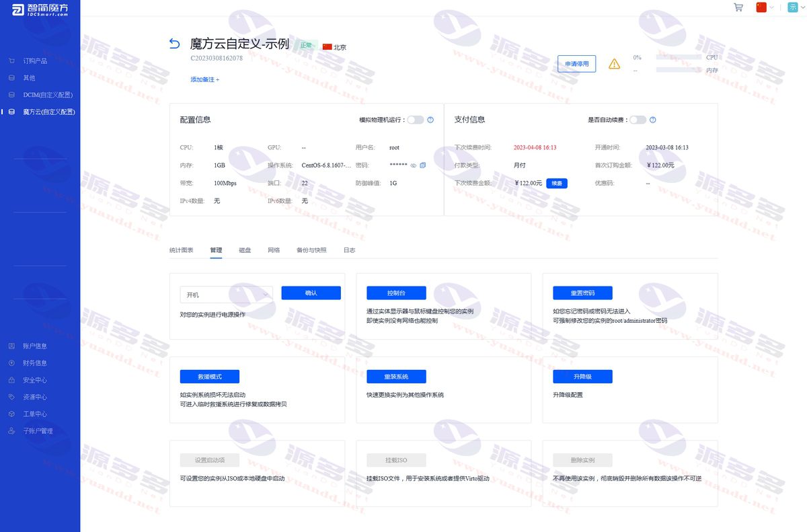Image resolution: width=807 pixels, height=532 pixels.
Task: Click the cart icon beside 订购产品
Action: (x=11, y=61)
